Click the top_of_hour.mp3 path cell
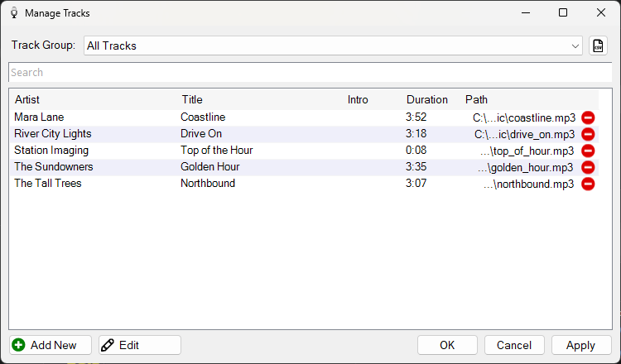This screenshot has height=364, width=621. coord(527,151)
